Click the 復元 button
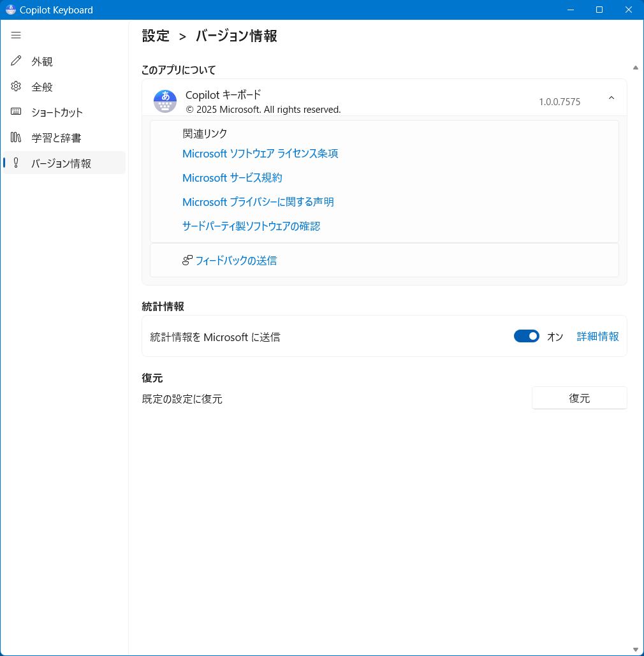 point(579,398)
